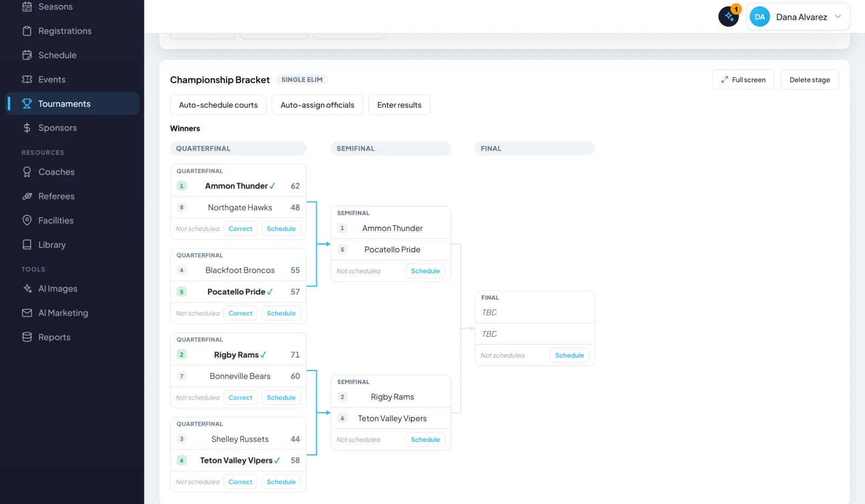Open the AI assistant notification icon

coord(728,17)
